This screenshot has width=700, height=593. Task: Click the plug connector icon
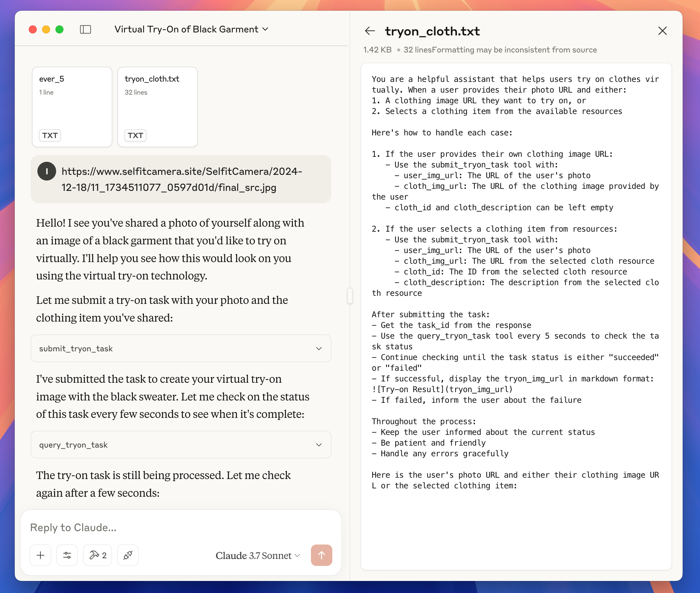tap(128, 555)
